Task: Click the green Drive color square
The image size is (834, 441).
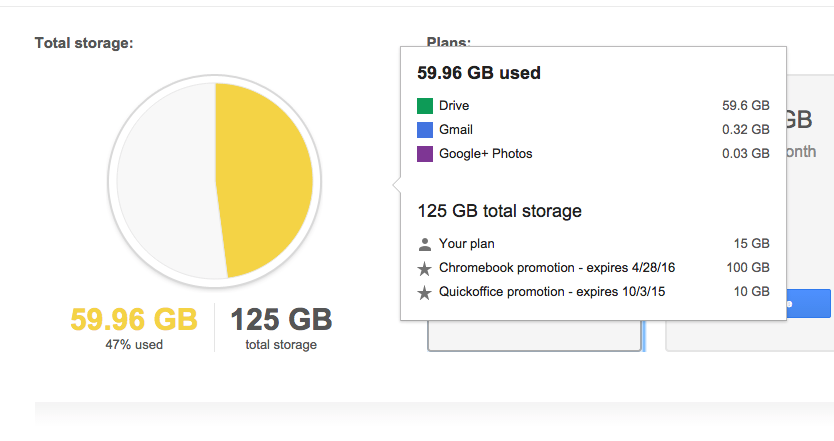Action: pos(424,106)
